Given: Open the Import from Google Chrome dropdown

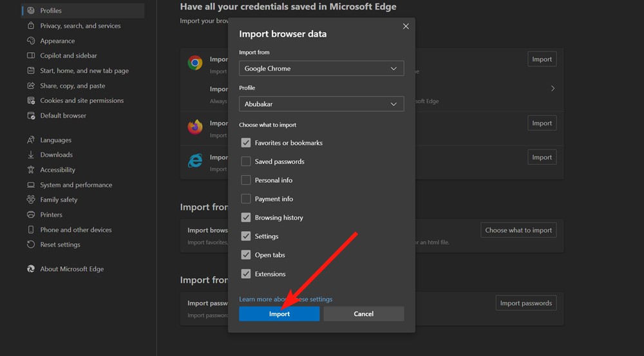Looking at the screenshot, I should tap(321, 68).
